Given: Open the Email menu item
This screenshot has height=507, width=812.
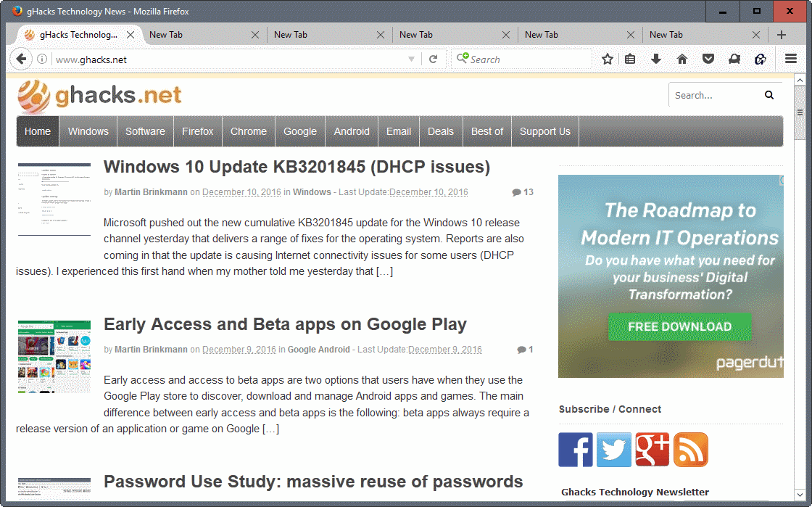Looking at the screenshot, I should [399, 131].
